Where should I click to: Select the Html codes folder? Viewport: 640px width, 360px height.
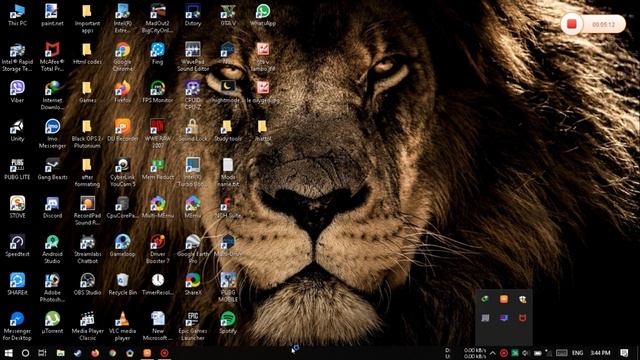[87, 53]
